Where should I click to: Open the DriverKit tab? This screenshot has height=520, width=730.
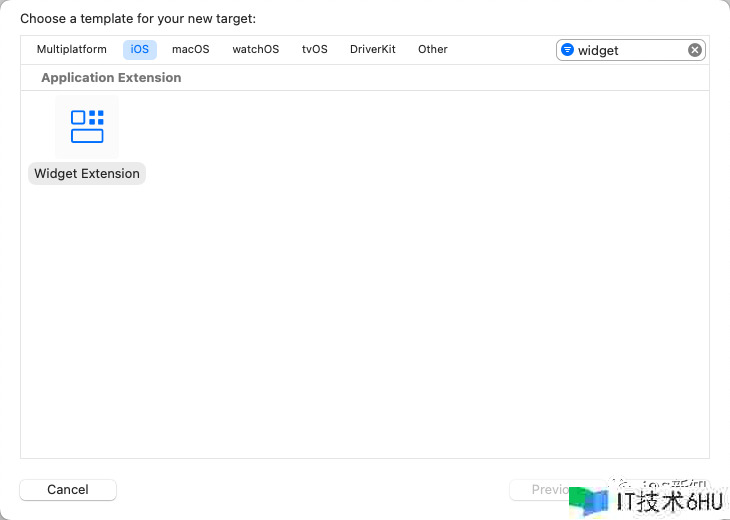(372, 49)
